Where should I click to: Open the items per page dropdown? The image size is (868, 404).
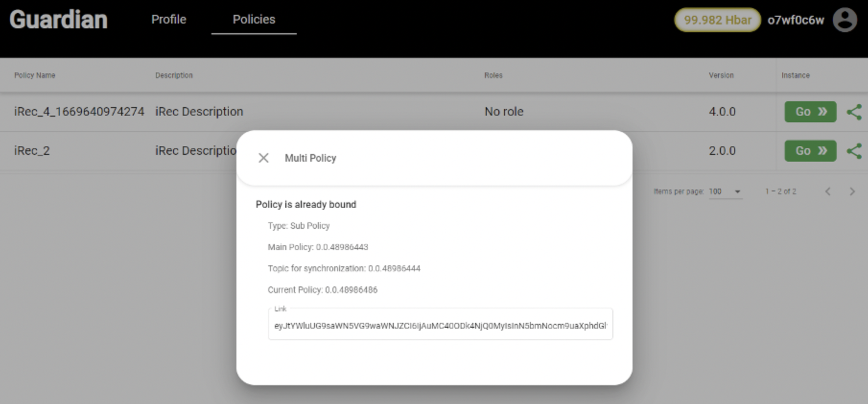click(725, 191)
